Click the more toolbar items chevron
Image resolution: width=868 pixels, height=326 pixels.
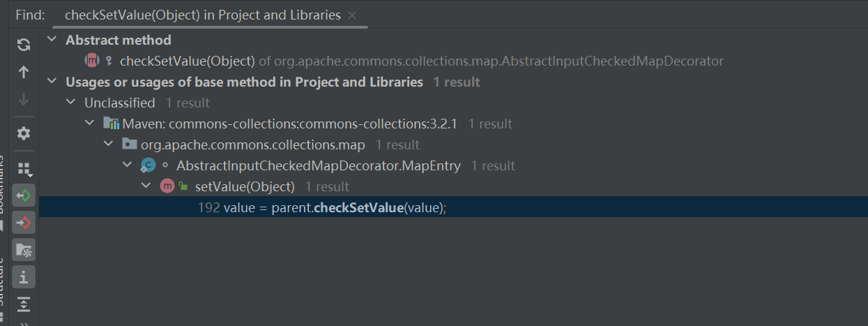pyautogui.click(x=24, y=323)
